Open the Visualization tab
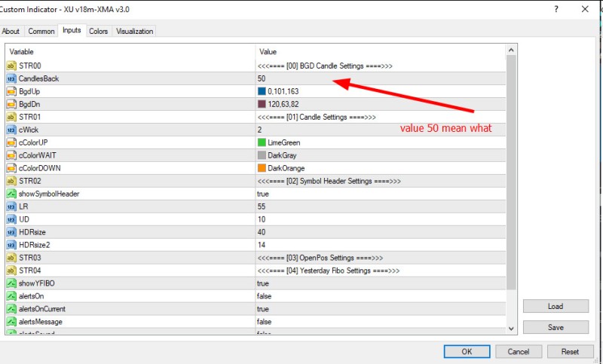The width and height of the screenshot is (603, 364). pyautogui.click(x=135, y=31)
